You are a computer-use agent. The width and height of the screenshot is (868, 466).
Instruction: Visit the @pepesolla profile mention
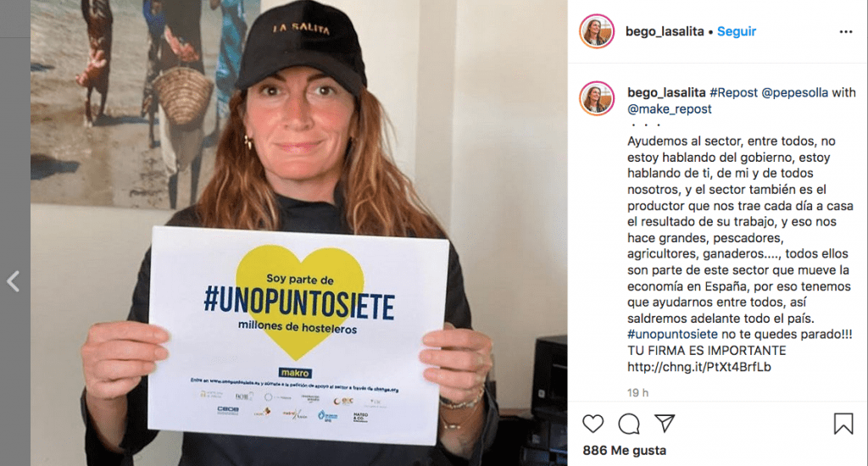[x=795, y=92]
